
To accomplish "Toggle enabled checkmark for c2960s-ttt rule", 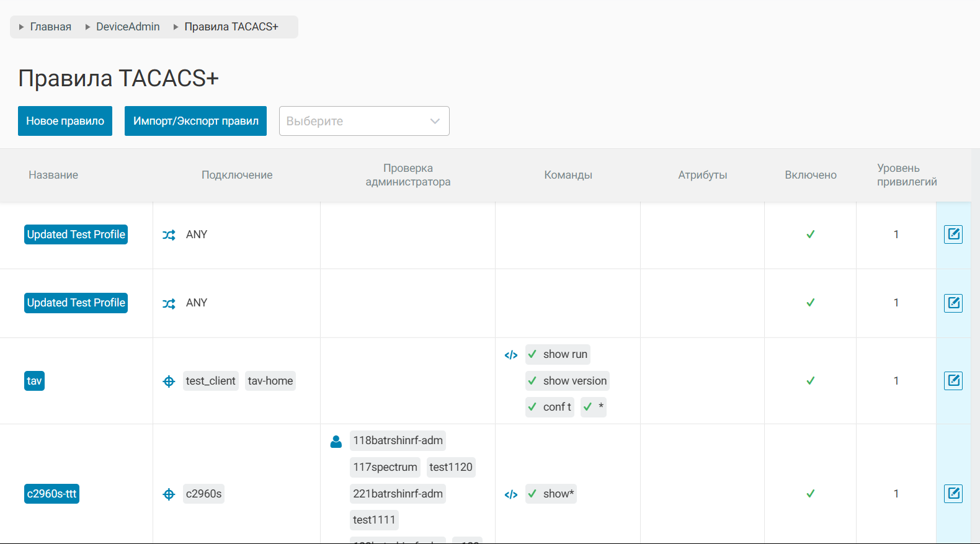I will click(810, 494).
